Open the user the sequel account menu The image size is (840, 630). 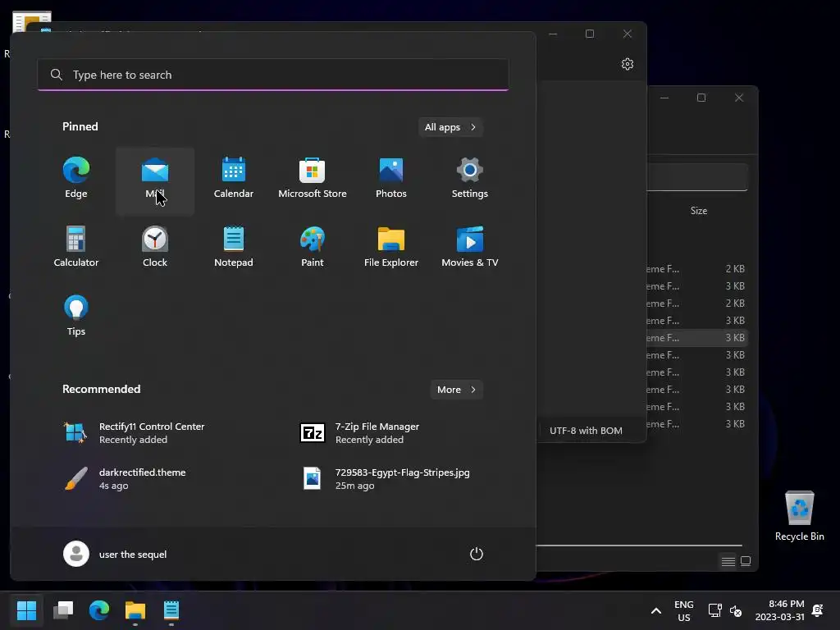coord(115,554)
